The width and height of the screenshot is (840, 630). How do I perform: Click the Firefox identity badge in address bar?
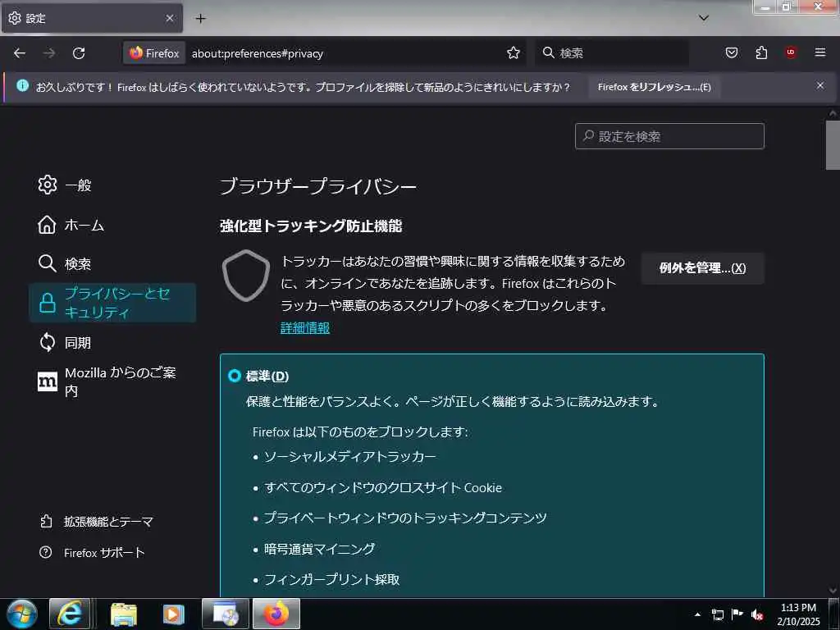(154, 53)
